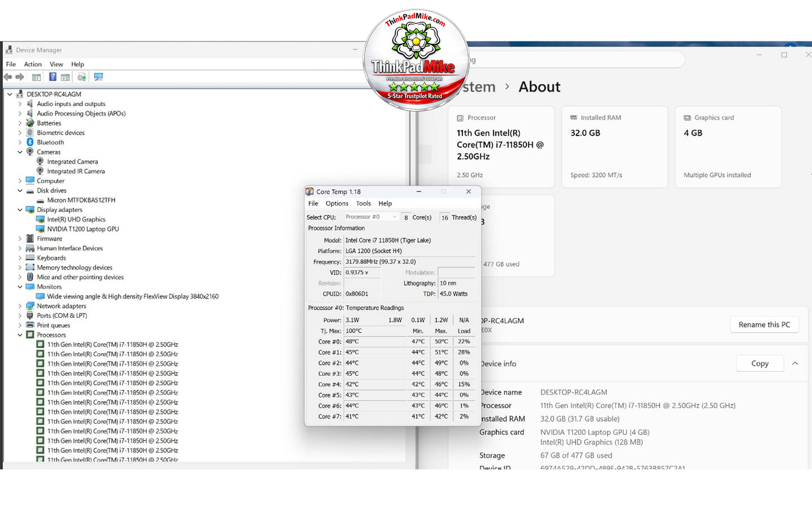This screenshot has height=510, width=812.
Task: Click the Device name value DESKTOP-RC4LAGM in Settings
Action: (574, 392)
